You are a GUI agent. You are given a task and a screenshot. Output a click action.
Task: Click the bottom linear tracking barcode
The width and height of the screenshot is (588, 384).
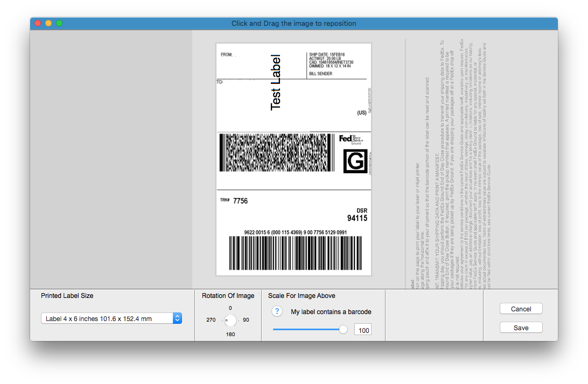(x=295, y=253)
